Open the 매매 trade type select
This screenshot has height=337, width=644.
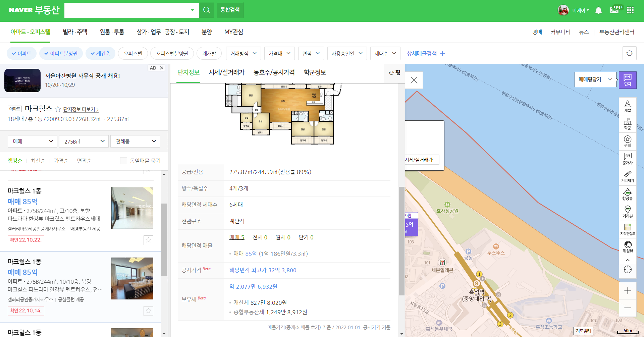(x=33, y=141)
